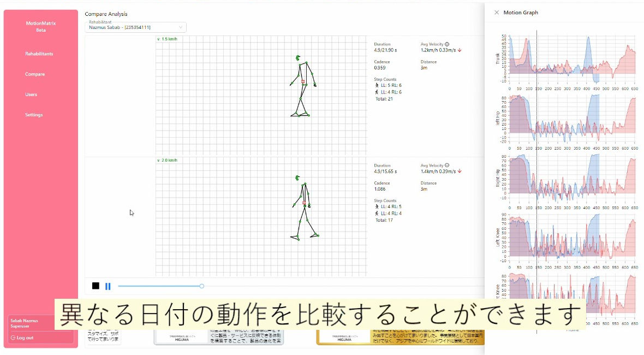Viewport: 644px width, 355px height.
Task: Close the Motion Graph panel
Action: tap(496, 13)
